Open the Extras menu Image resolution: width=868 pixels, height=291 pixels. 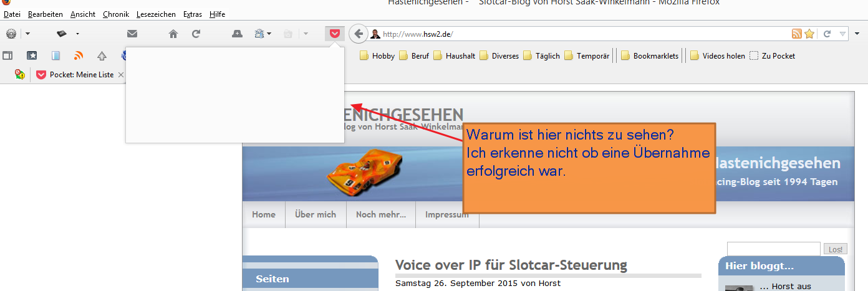[x=193, y=14]
